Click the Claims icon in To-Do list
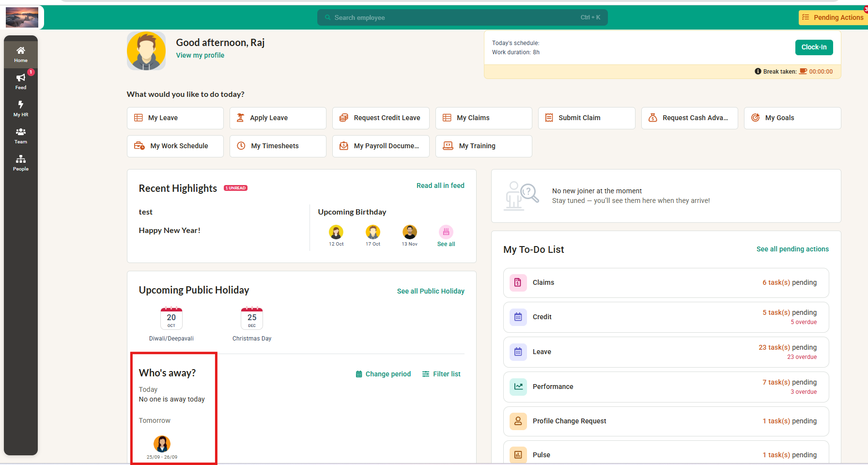The width and height of the screenshot is (868, 465). 518,282
